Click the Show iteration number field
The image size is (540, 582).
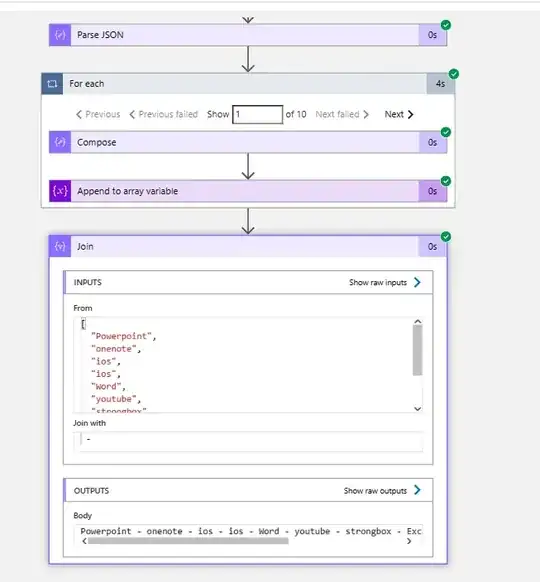click(x=258, y=114)
